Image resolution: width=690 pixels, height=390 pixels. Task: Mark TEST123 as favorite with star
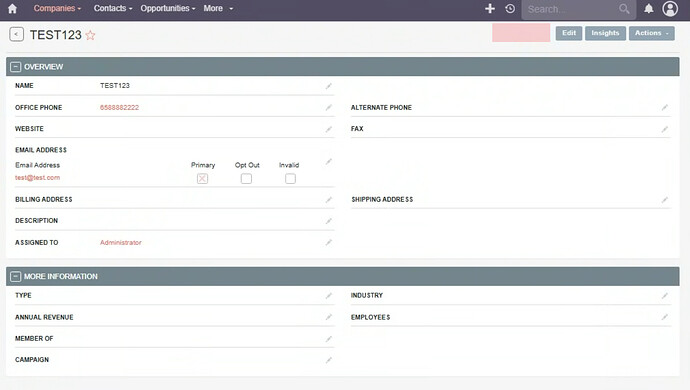click(x=90, y=35)
